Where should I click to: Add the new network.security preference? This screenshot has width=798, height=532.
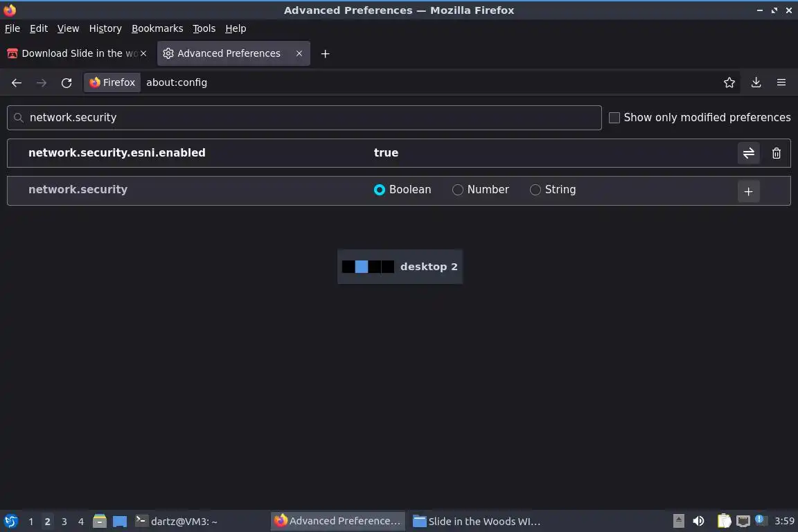pyautogui.click(x=748, y=191)
